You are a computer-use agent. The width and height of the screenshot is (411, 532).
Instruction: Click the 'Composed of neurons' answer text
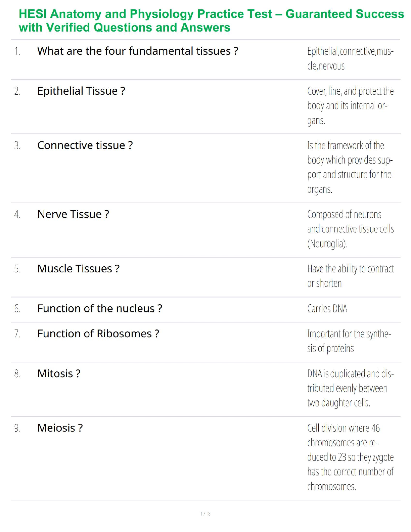click(x=350, y=229)
